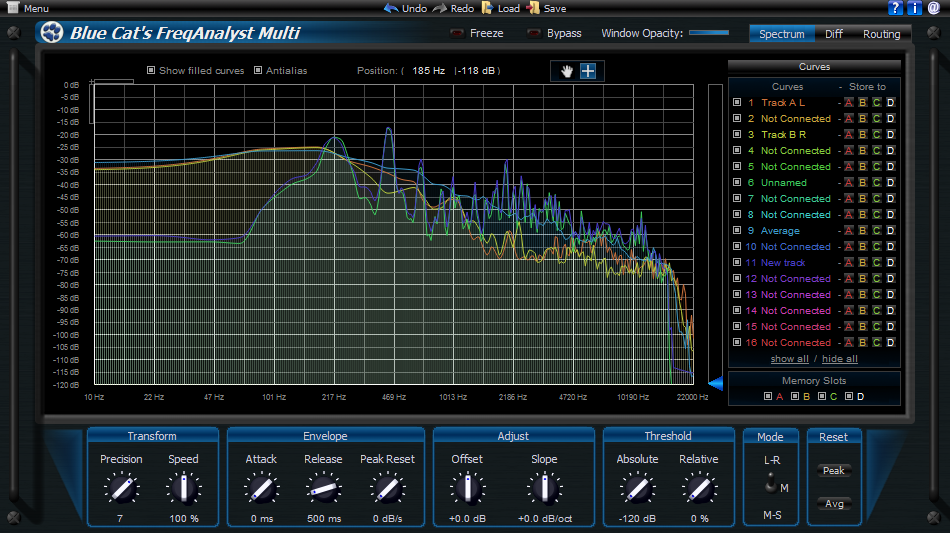Viewport: 950px width, 533px height.
Task: Click the Save preset icon
Action: click(x=533, y=8)
